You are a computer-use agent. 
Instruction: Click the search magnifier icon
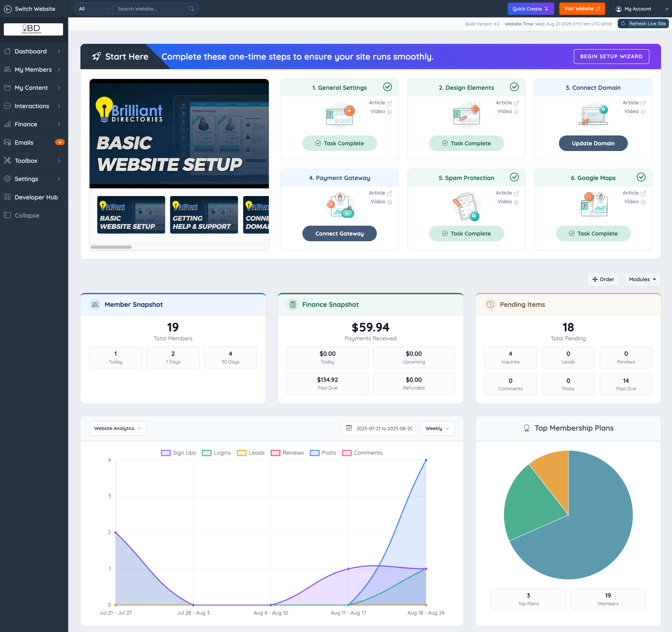pos(191,9)
